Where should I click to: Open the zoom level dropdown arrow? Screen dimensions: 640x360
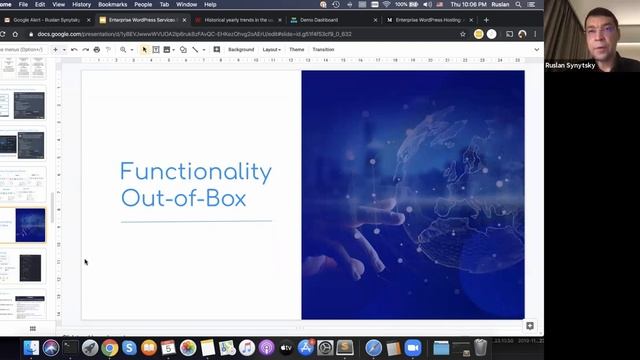click(x=132, y=50)
